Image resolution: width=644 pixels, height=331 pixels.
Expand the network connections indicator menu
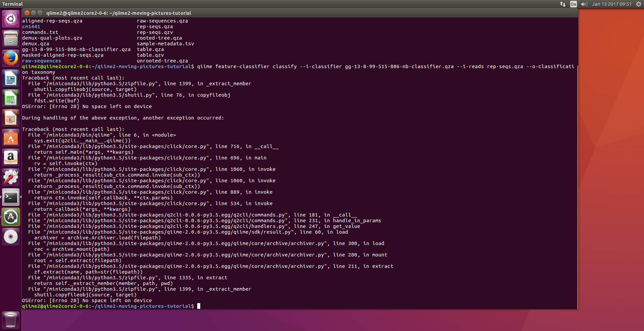click(x=563, y=4)
